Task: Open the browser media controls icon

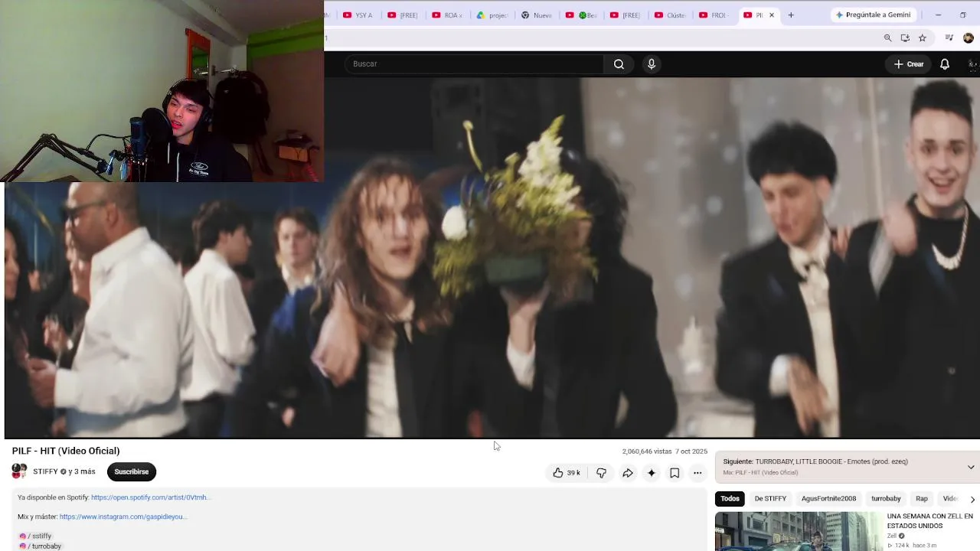Action: pyautogui.click(x=949, y=37)
